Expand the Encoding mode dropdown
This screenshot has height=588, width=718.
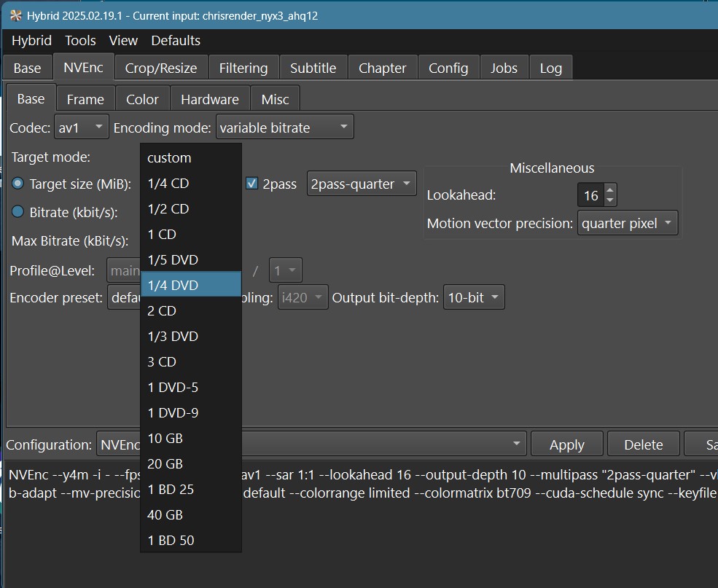pos(284,128)
